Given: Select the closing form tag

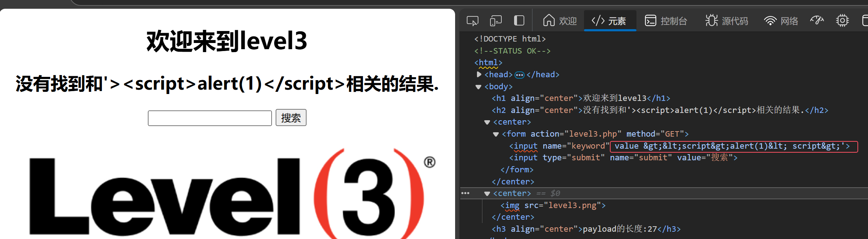Looking at the screenshot, I should (x=517, y=170).
